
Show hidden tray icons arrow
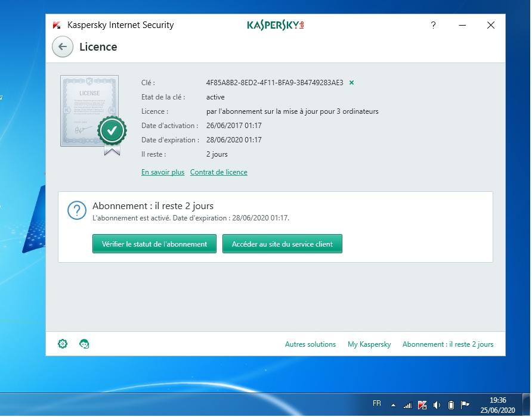(393, 405)
